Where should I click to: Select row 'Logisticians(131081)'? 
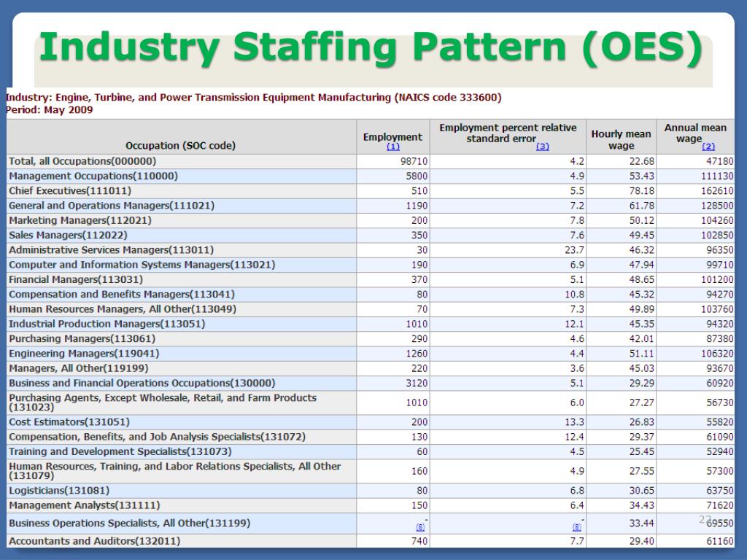click(x=370, y=491)
